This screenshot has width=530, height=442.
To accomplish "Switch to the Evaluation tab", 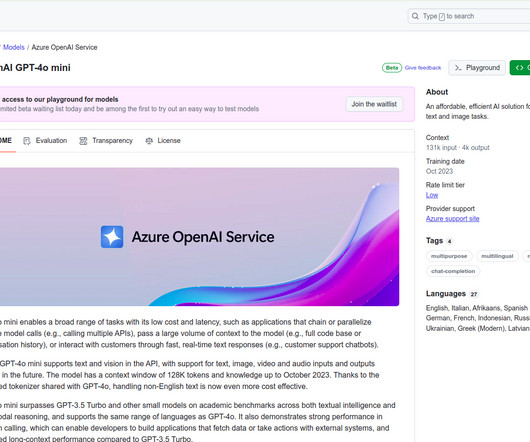I will pos(45,141).
